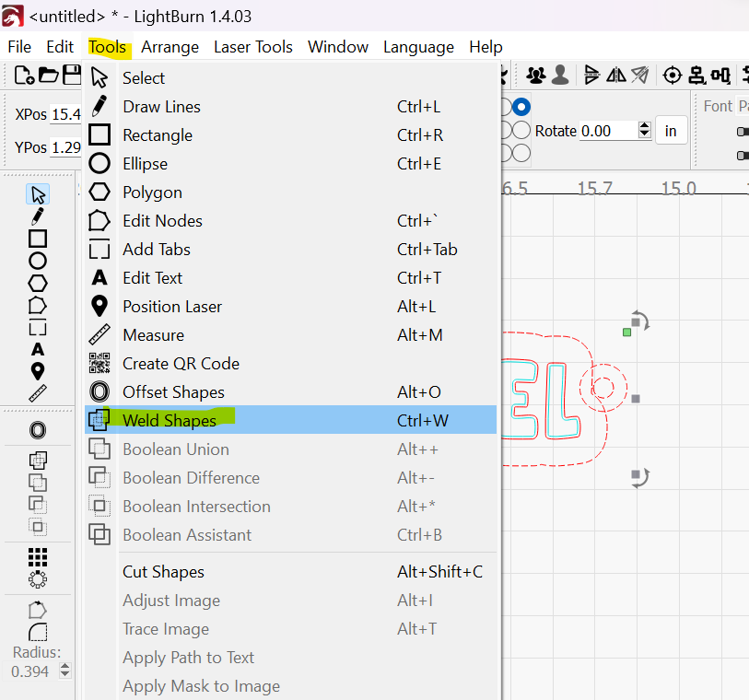This screenshot has height=700, width=749.
Task: Click the Group objects icon in top toolbar
Action: click(535, 76)
